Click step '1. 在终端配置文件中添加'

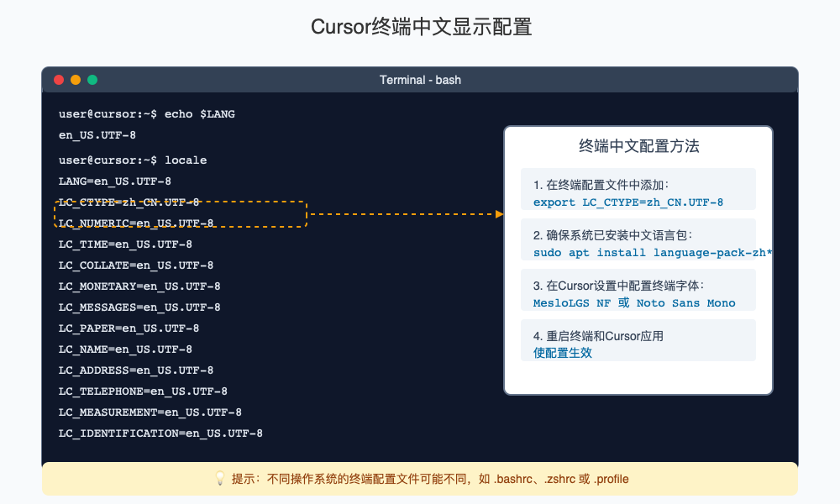point(601,185)
